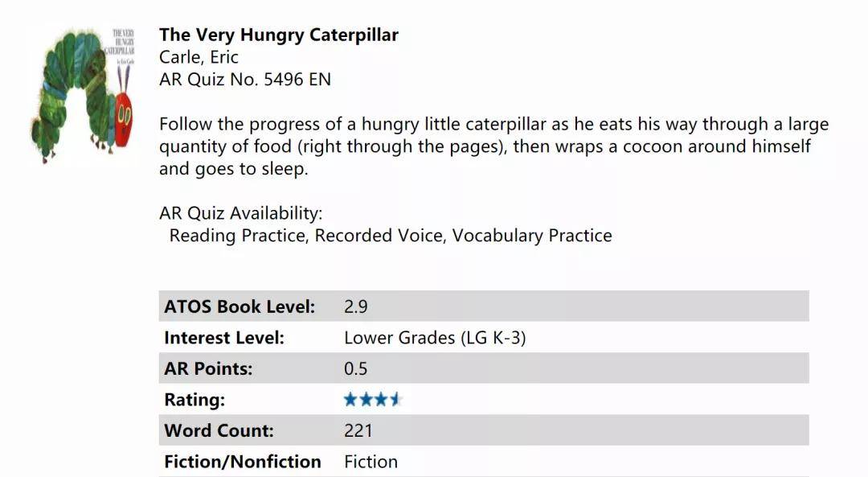This screenshot has height=477, width=868.
Task: Click the Fiction value in the table
Action: click(371, 461)
